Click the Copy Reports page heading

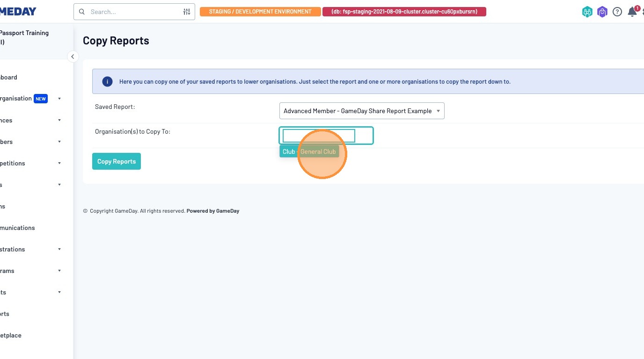click(116, 41)
